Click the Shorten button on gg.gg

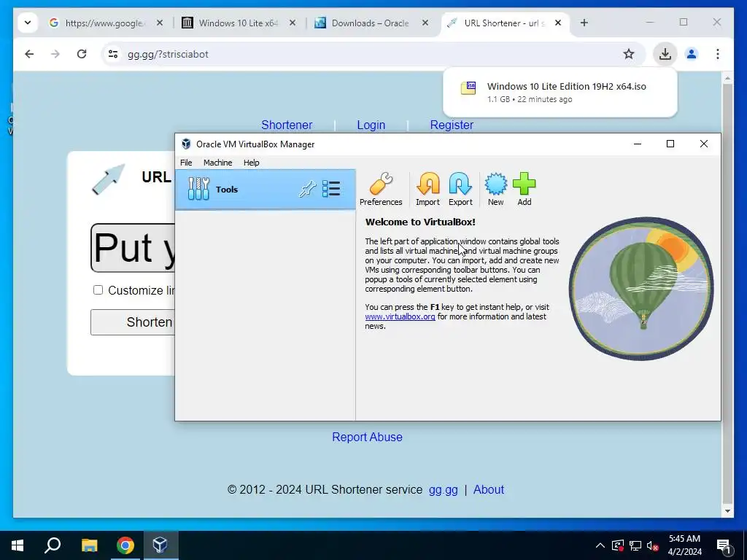(x=133, y=322)
